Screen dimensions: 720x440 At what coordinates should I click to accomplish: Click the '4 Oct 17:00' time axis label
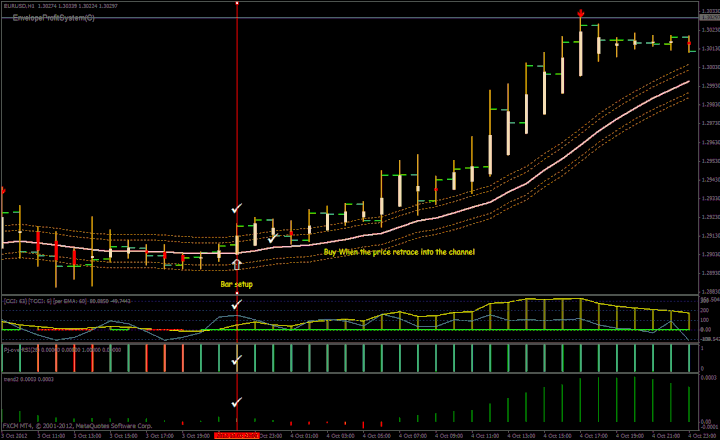pyautogui.click(x=593, y=435)
